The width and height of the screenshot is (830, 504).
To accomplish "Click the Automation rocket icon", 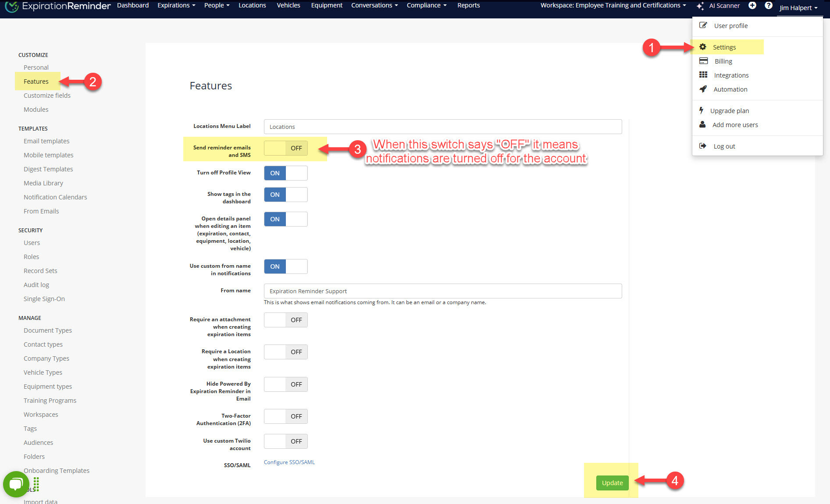I will tap(703, 89).
